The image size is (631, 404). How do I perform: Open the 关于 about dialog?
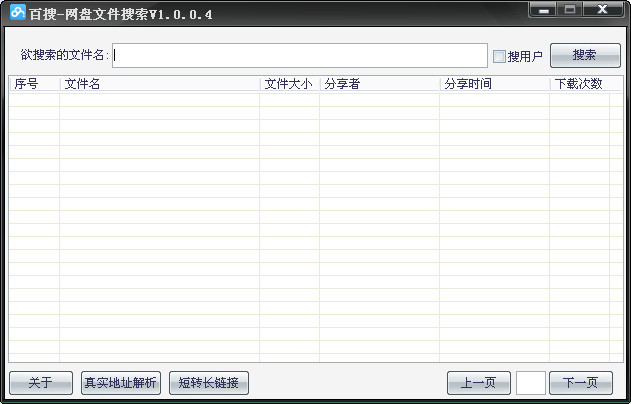coord(41,383)
